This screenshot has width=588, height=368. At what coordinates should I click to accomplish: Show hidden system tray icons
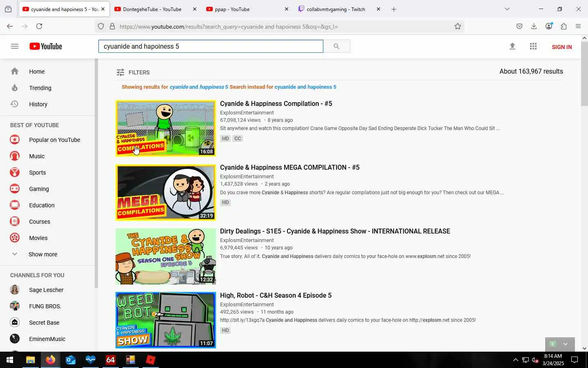515,360
